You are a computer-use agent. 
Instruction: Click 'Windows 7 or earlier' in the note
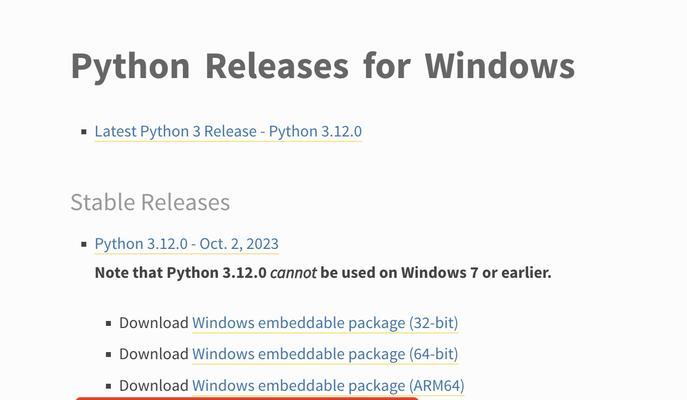point(476,273)
